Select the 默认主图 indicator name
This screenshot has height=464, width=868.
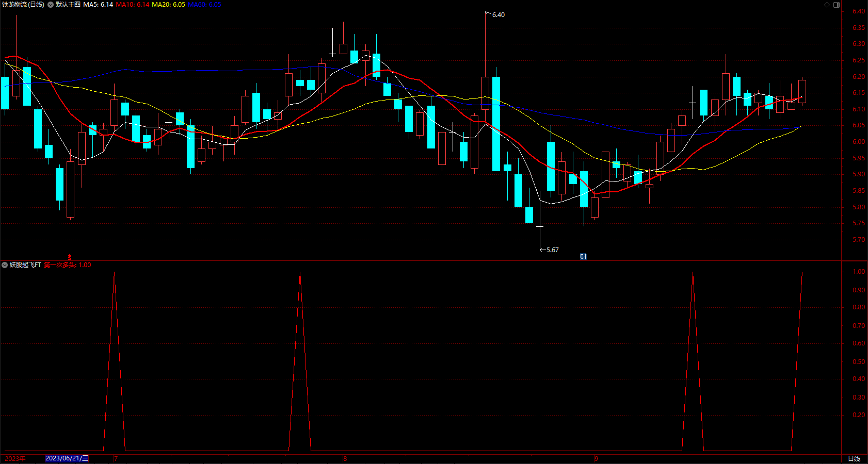pyautogui.click(x=68, y=5)
